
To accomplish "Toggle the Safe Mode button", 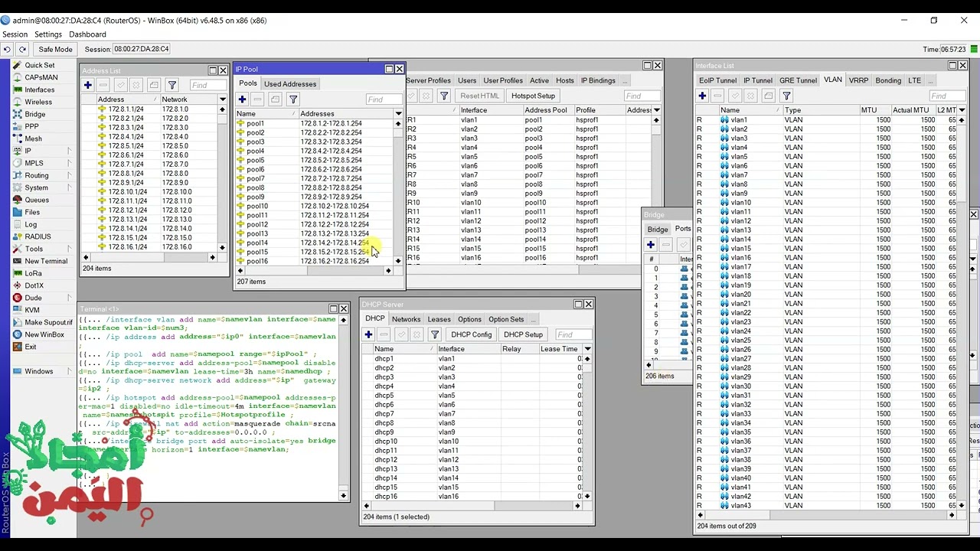I will tap(55, 49).
